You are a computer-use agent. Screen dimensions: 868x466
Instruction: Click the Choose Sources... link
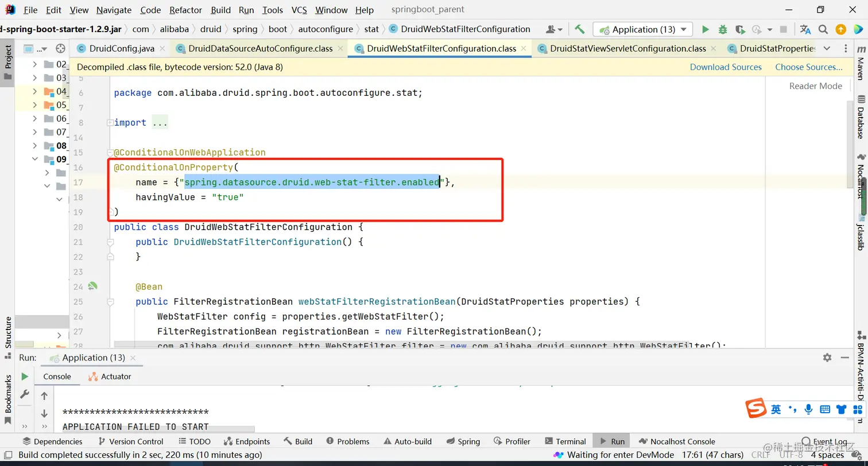pos(809,67)
